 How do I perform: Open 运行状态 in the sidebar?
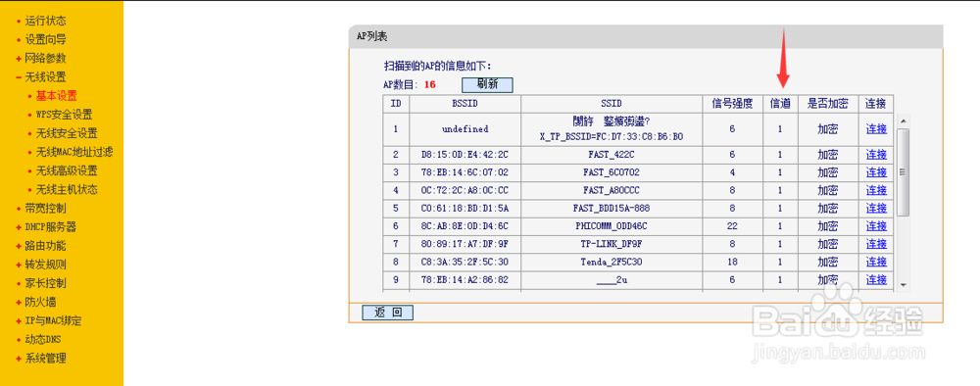[x=45, y=22]
